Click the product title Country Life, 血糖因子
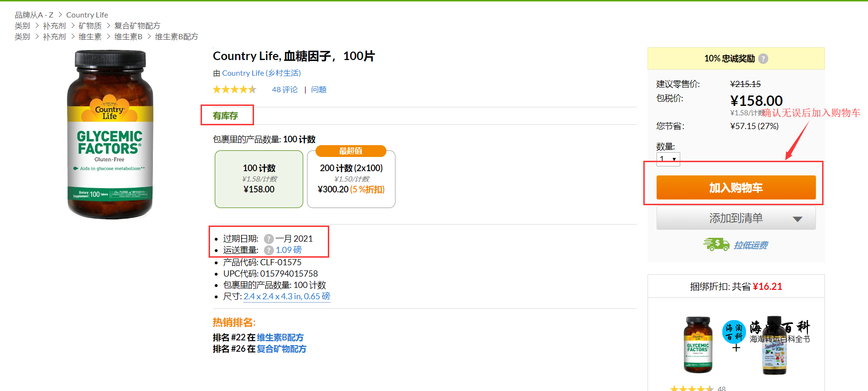 point(294,56)
